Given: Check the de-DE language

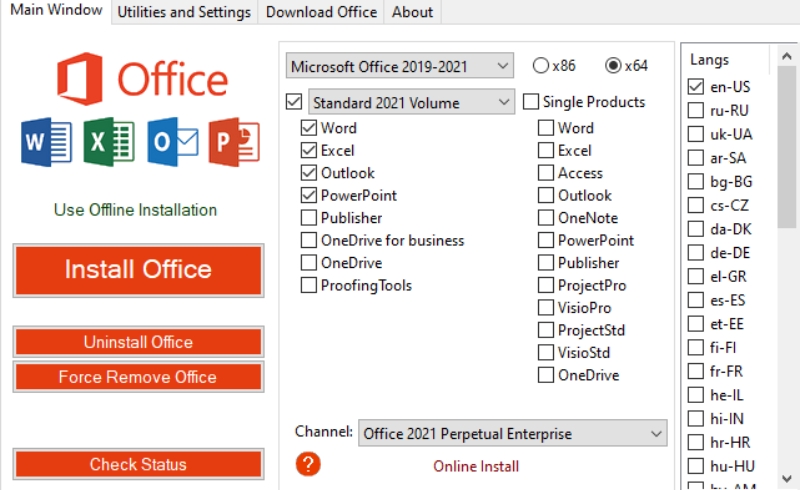Looking at the screenshot, I should 696,252.
